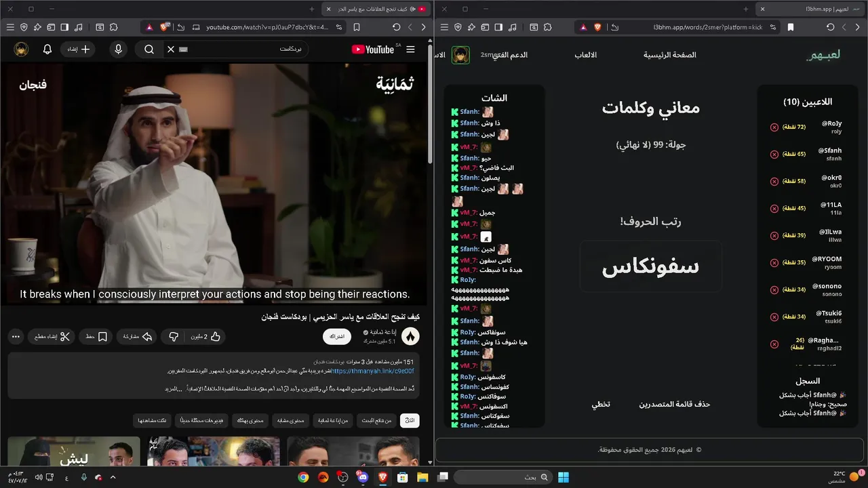This screenshot has height=488, width=868.
Task: Open YouTube notifications bell
Action: coord(47,49)
